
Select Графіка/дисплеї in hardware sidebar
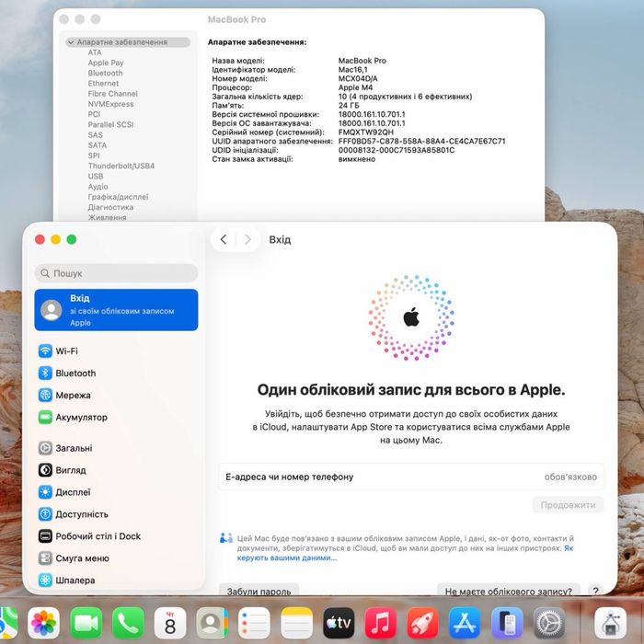coord(118,197)
